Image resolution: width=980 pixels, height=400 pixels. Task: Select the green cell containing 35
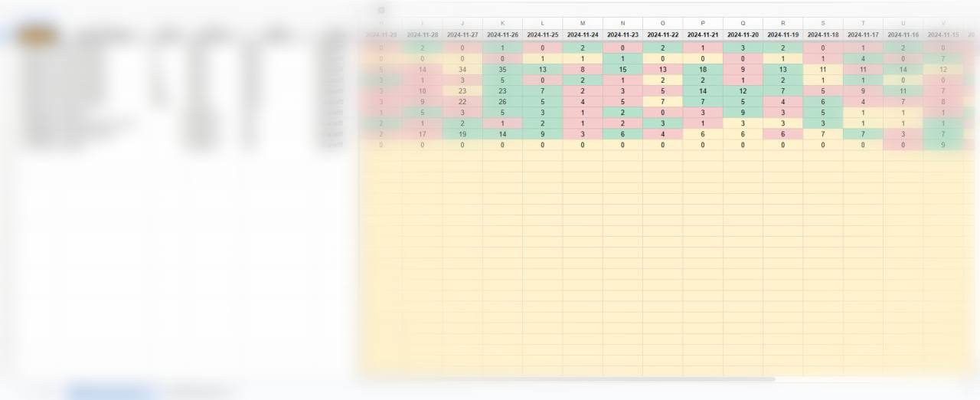point(502,69)
